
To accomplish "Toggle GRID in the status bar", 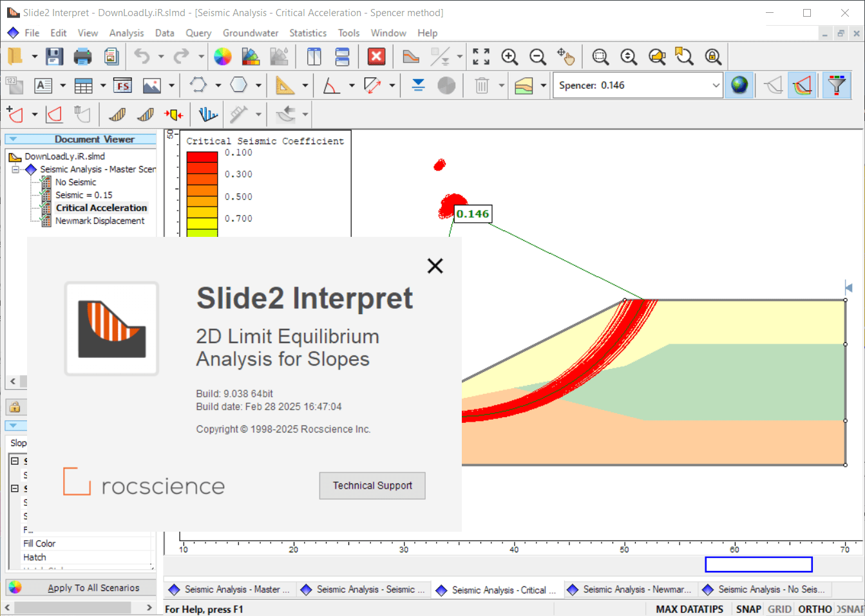I will click(779, 609).
